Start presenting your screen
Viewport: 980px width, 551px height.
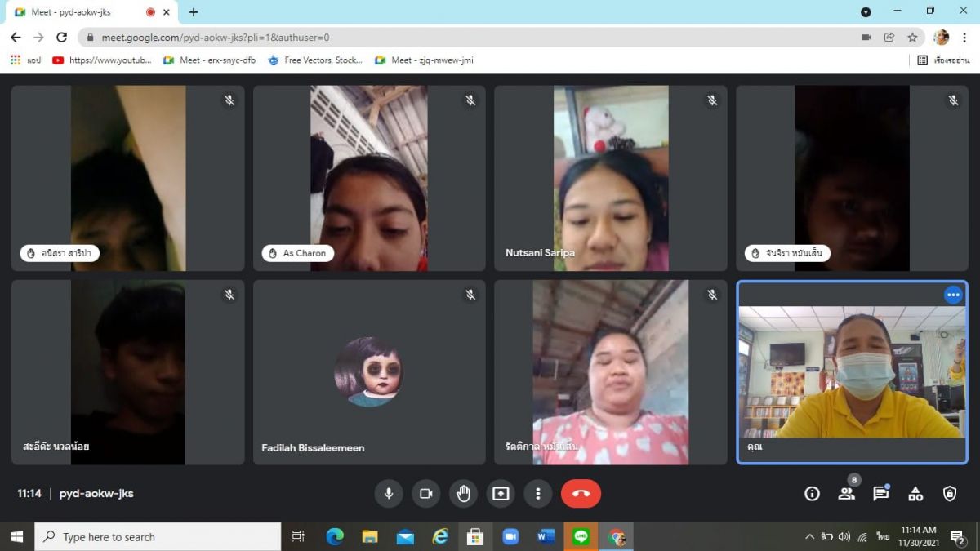501,494
